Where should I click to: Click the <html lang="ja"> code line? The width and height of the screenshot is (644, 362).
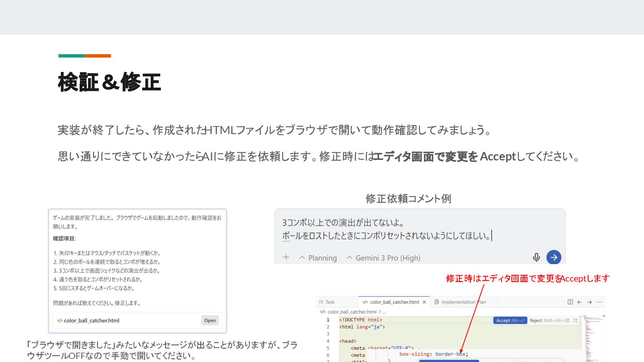pos(362,327)
